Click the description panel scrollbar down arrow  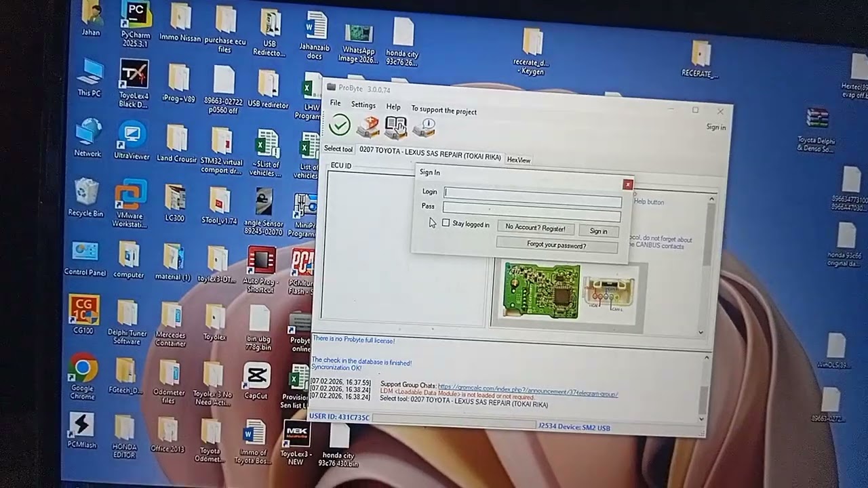(701, 332)
